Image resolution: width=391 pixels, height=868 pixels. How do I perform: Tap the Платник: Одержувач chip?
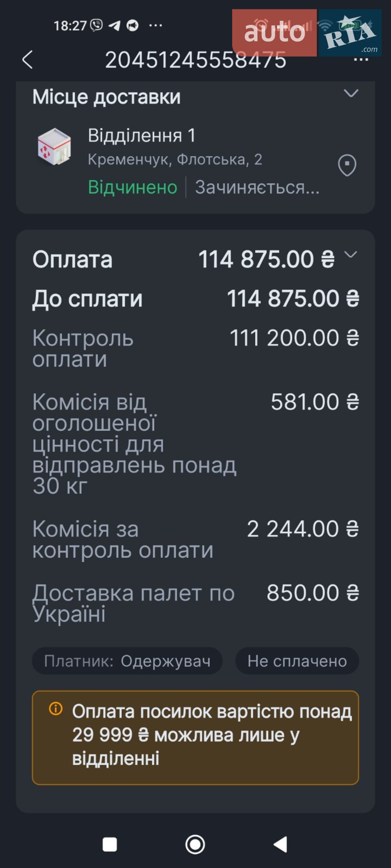tap(127, 661)
